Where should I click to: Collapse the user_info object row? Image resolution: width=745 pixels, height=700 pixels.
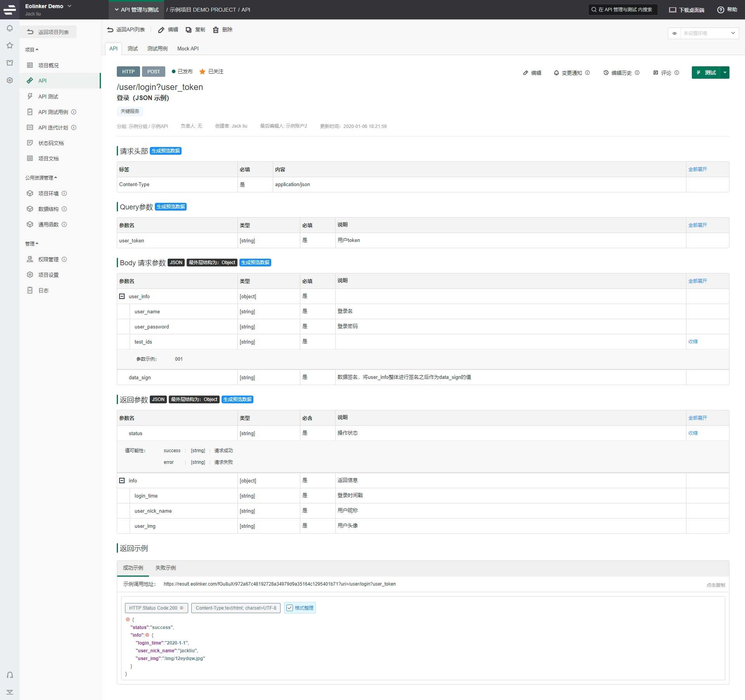(x=122, y=296)
